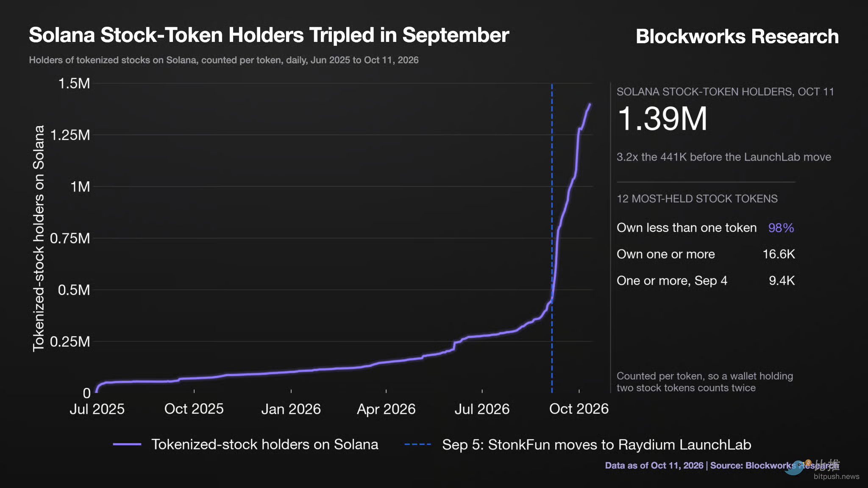Viewport: 868px width, 488px height.
Task: Click the 0.75M y-axis label
Action: [70, 238]
